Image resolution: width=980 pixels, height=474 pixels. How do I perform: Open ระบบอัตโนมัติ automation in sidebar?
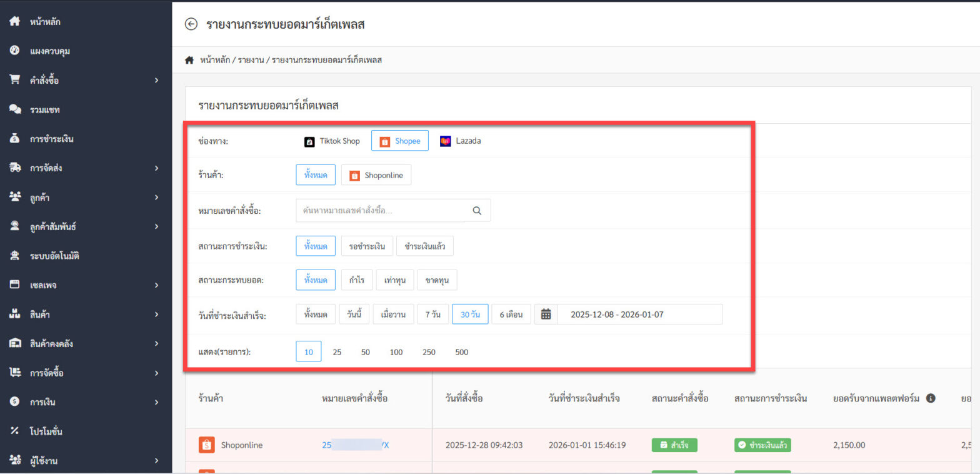(54, 256)
